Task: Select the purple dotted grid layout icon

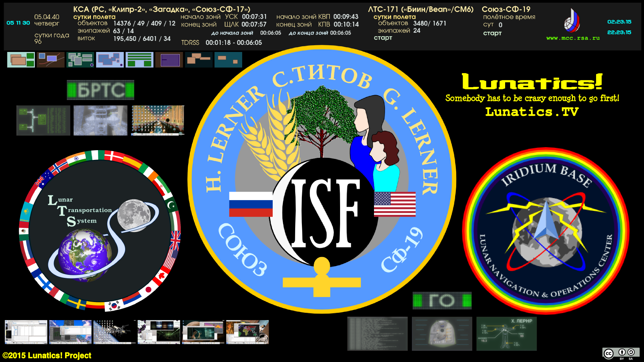Action: [169, 60]
